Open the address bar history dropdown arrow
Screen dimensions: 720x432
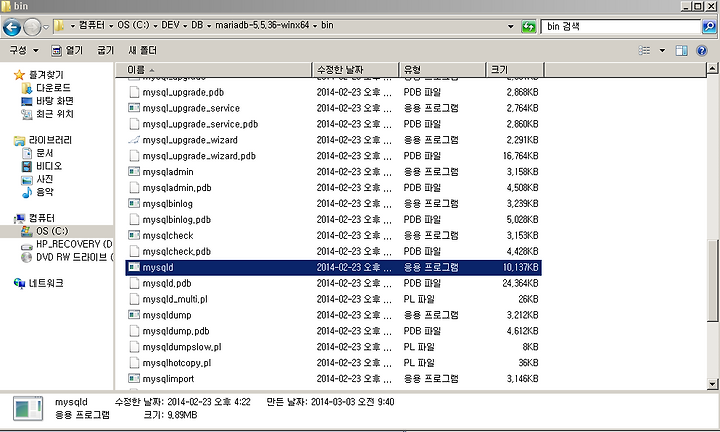[510, 27]
